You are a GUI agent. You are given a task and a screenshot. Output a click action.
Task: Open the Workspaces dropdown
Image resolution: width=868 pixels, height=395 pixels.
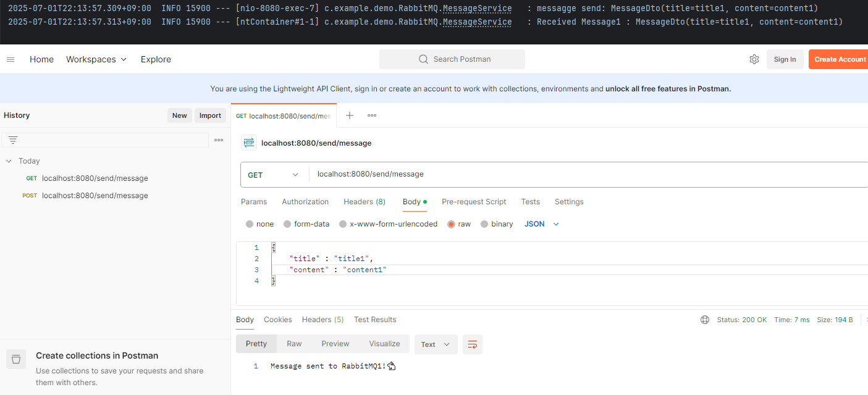click(96, 59)
